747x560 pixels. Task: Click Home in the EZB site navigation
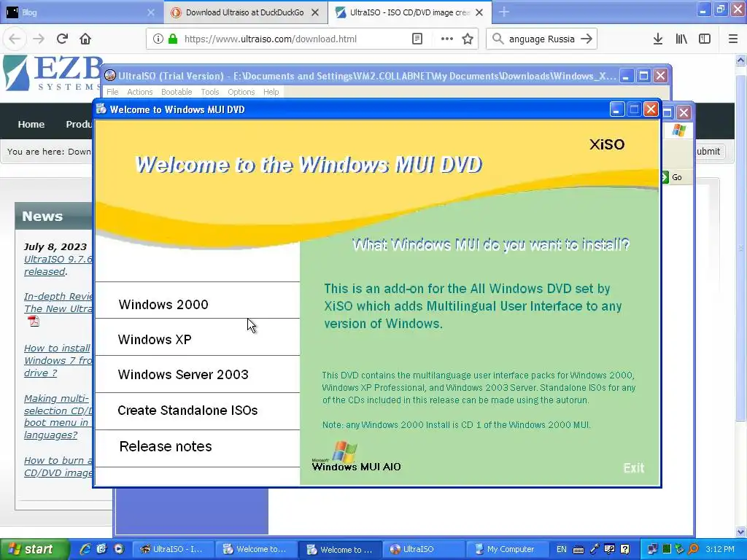point(31,124)
